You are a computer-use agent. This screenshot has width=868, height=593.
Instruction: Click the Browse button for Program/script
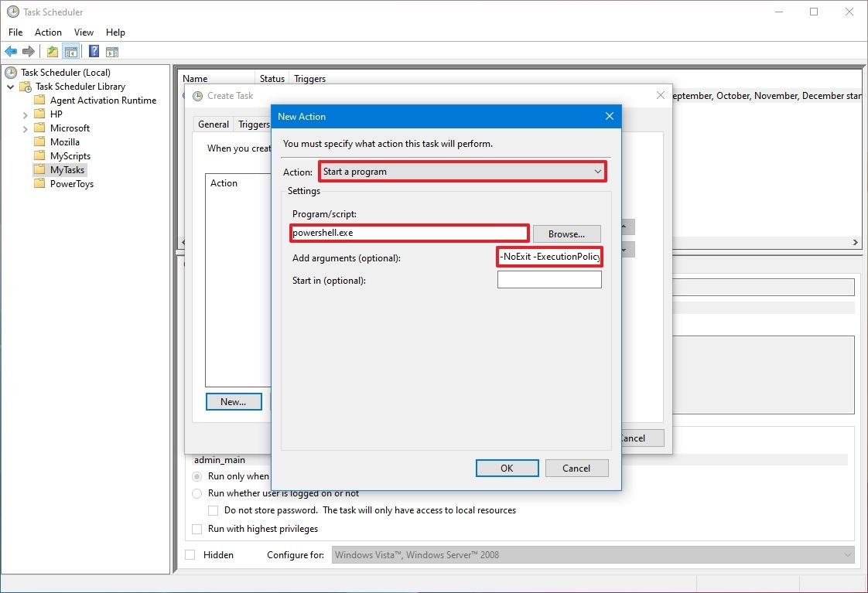567,233
